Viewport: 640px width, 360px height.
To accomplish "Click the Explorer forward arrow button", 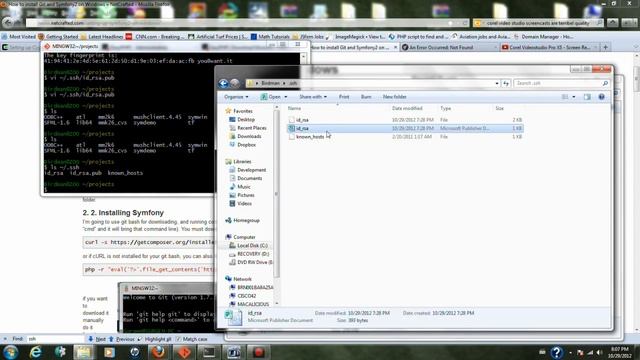I will (235, 83).
